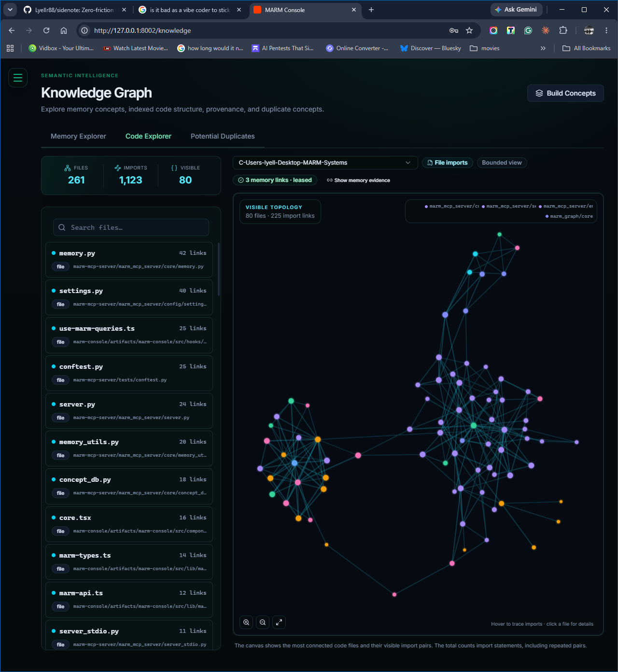Select core.tsx file entry
618x672 pixels.
click(129, 524)
